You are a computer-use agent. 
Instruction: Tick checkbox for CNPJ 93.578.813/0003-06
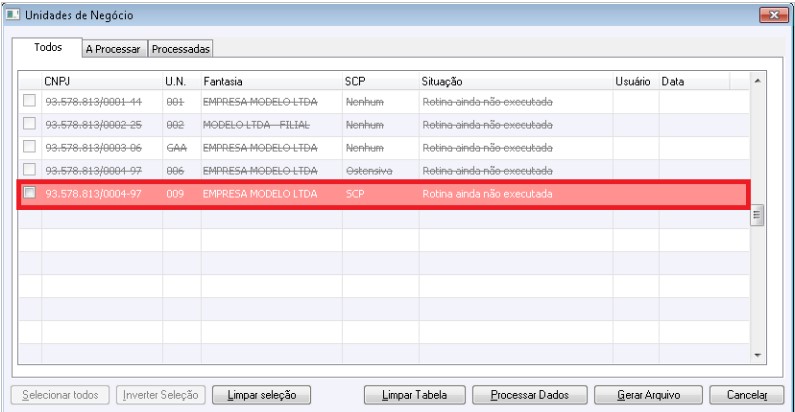(x=29, y=146)
